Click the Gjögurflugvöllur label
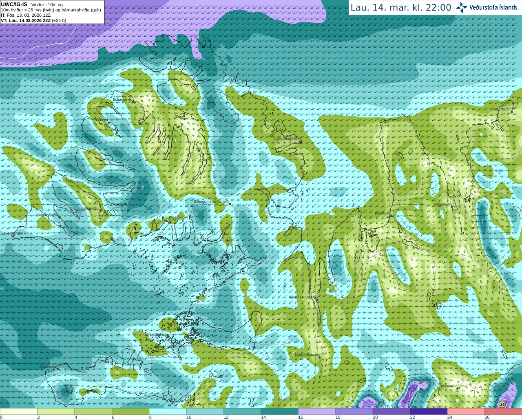This screenshot has width=522, height=420. pyautogui.click(x=287, y=139)
